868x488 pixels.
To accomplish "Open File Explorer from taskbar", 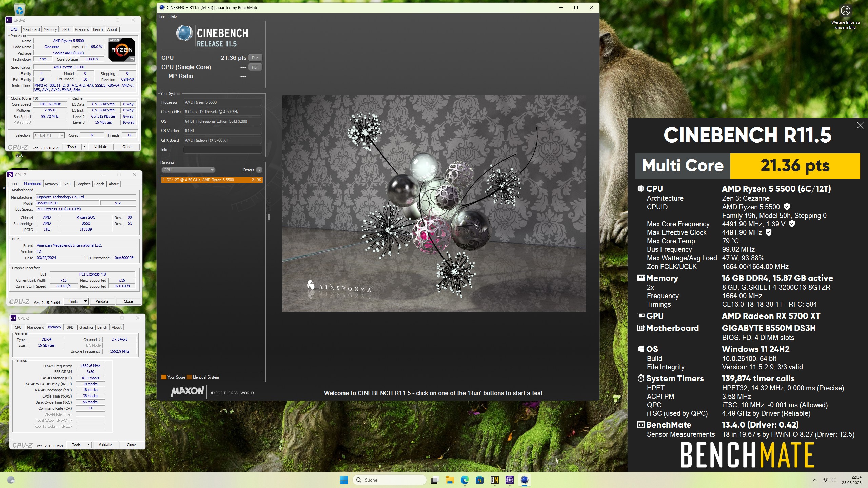I will [x=450, y=480].
